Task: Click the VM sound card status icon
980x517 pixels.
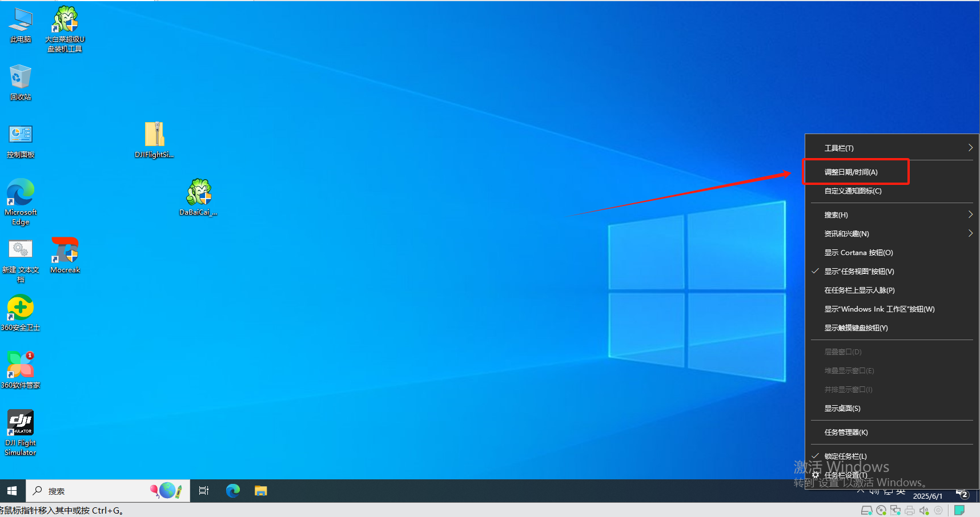Action: (924, 510)
